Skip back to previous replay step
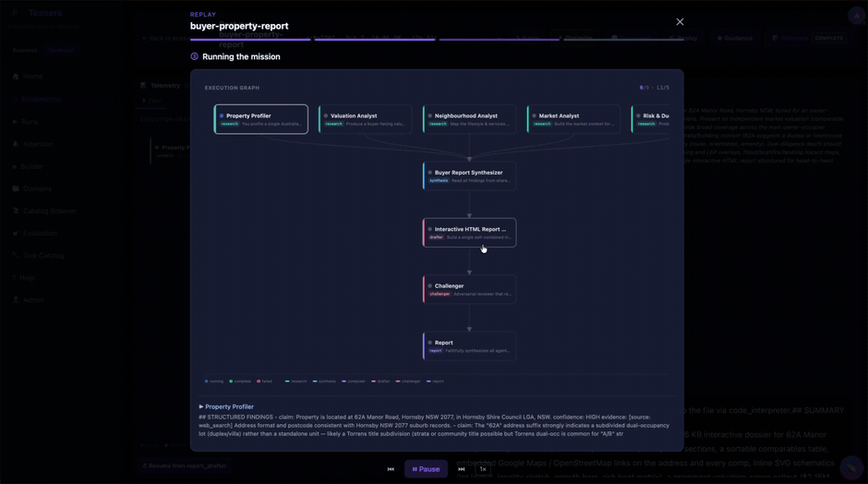 [391, 469]
